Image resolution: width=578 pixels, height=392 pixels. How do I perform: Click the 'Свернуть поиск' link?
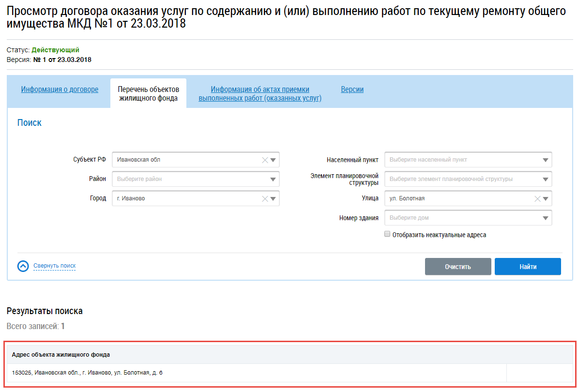click(54, 266)
